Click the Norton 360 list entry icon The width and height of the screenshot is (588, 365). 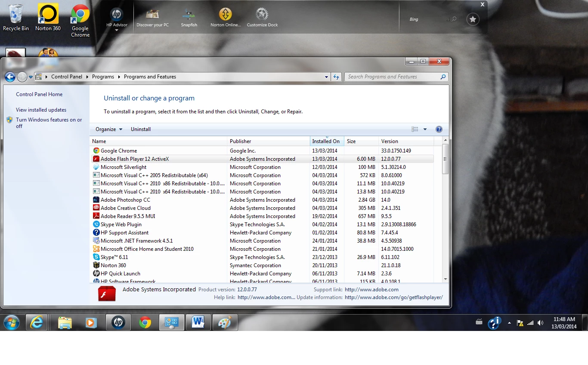pos(96,265)
